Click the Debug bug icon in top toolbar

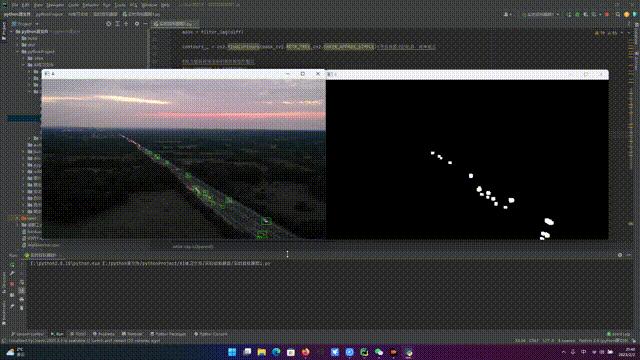click(x=578, y=14)
